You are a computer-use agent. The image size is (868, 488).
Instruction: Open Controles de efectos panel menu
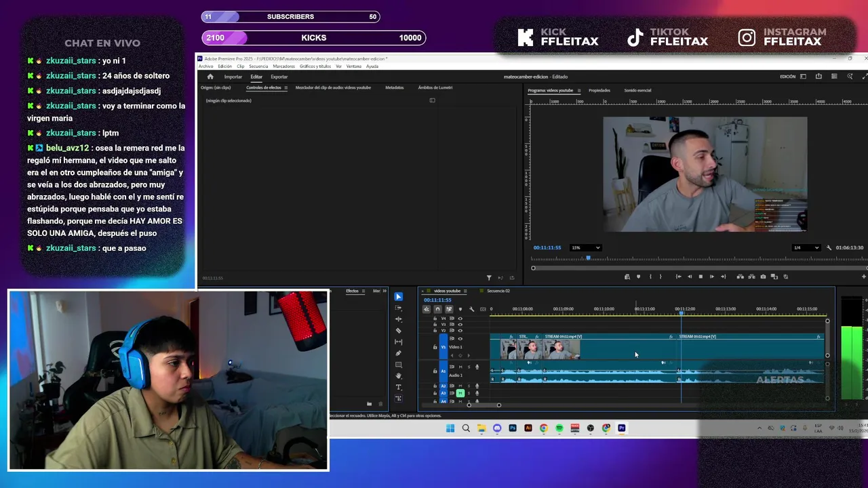[x=285, y=88]
